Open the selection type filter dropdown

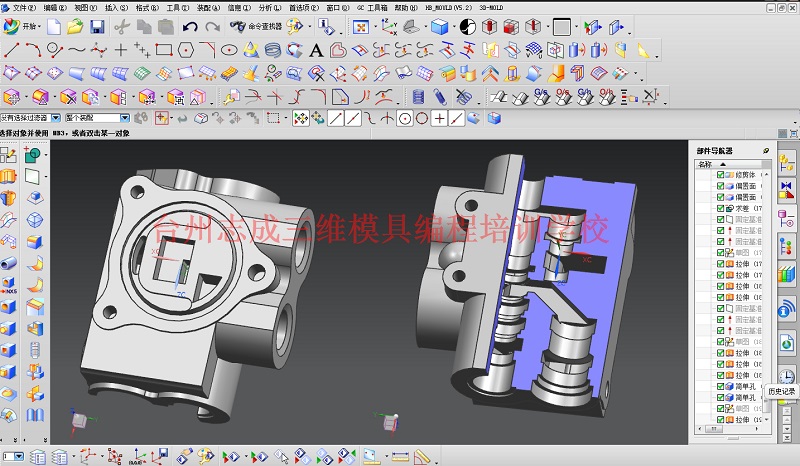tap(31, 118)
